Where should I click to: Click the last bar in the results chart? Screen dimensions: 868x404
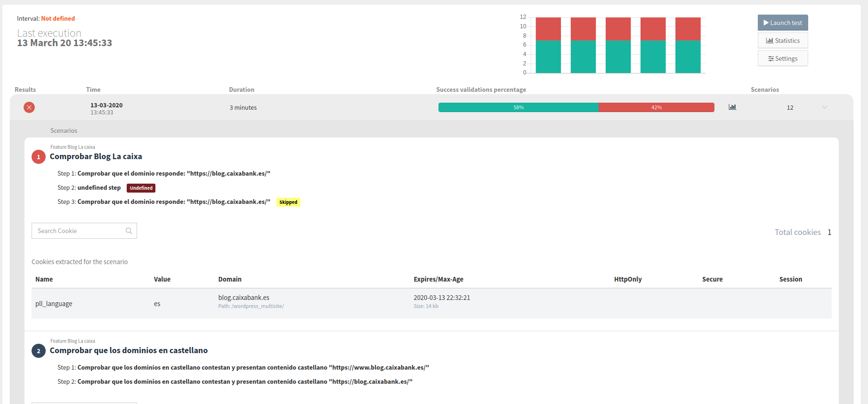click(688, 45)
